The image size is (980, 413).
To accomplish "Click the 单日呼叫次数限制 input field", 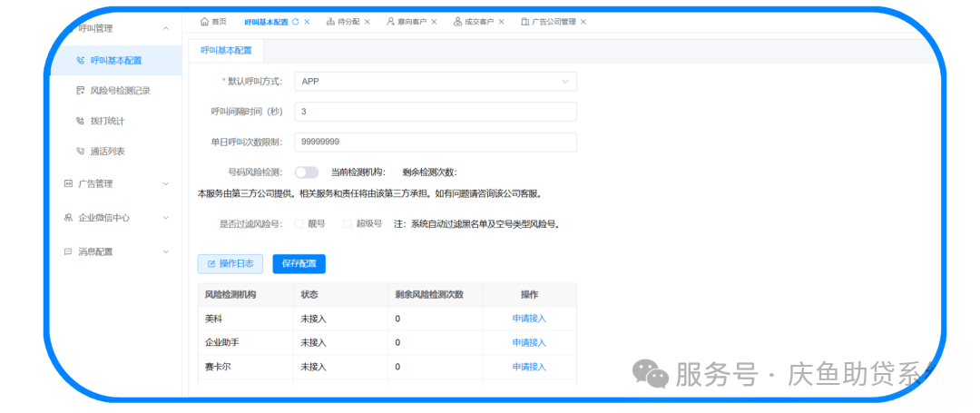I will (x=436, y=142).
